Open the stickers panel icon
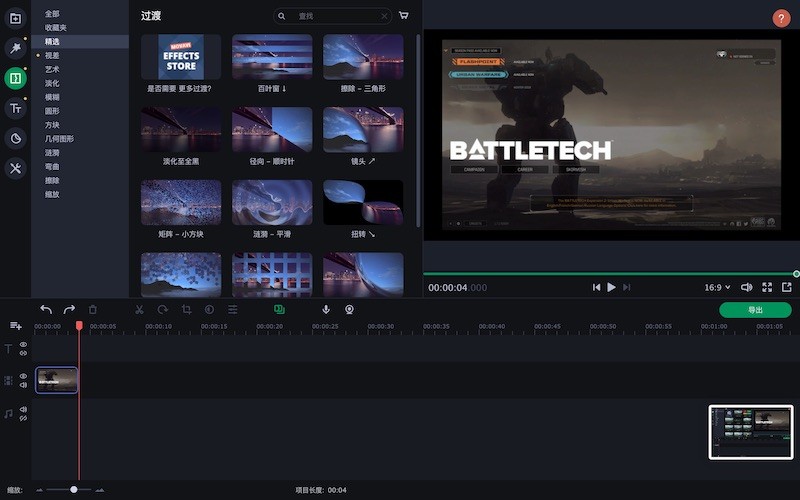 coord(15,138)
